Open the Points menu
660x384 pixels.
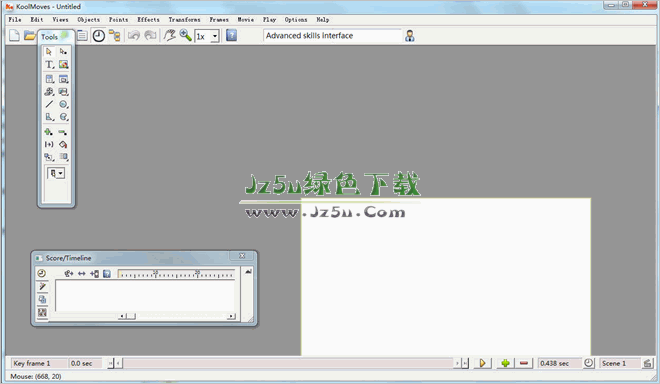coord(118,20)
